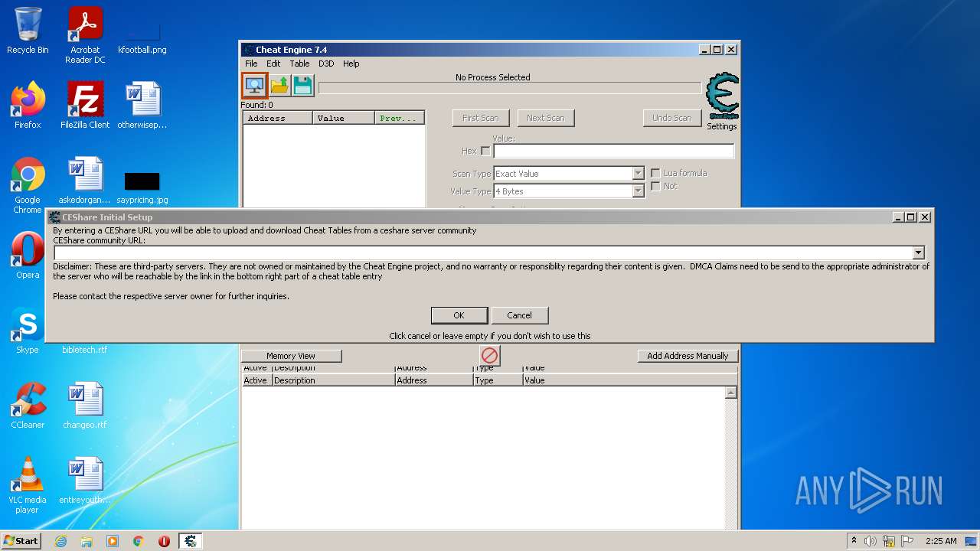Open CCleaner desktop shortcut

28,406
